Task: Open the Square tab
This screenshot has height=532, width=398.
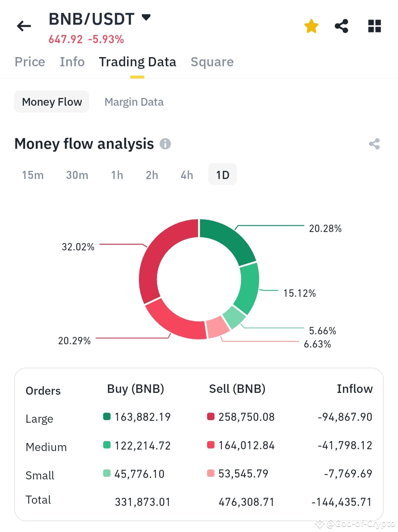Action: 212,62
